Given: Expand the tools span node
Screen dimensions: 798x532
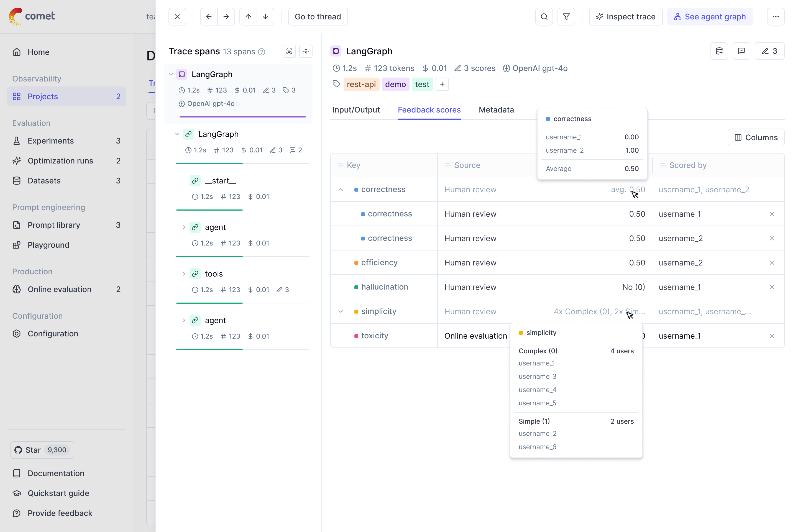Looking at the screenshot, I should (183, 274).
